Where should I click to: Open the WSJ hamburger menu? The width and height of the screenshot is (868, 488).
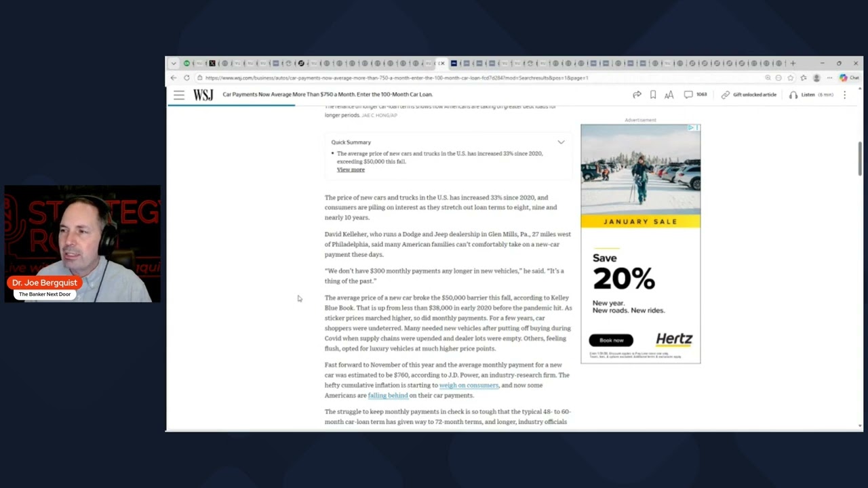pyautogui.click(x=179, y=95)
